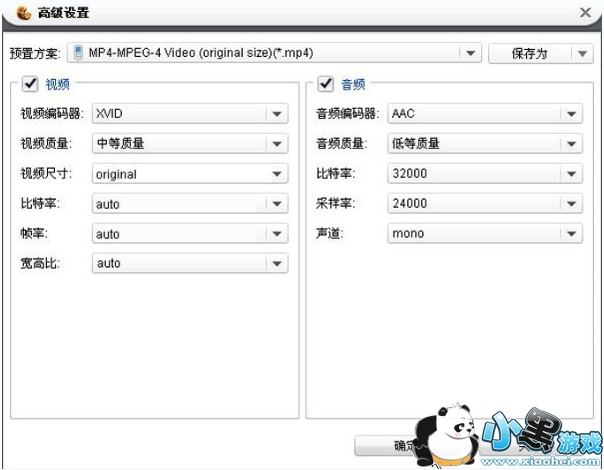The image size is (604, 470).
Task: Click the 高级设置 title text
Action: click(x=64, y=13)
